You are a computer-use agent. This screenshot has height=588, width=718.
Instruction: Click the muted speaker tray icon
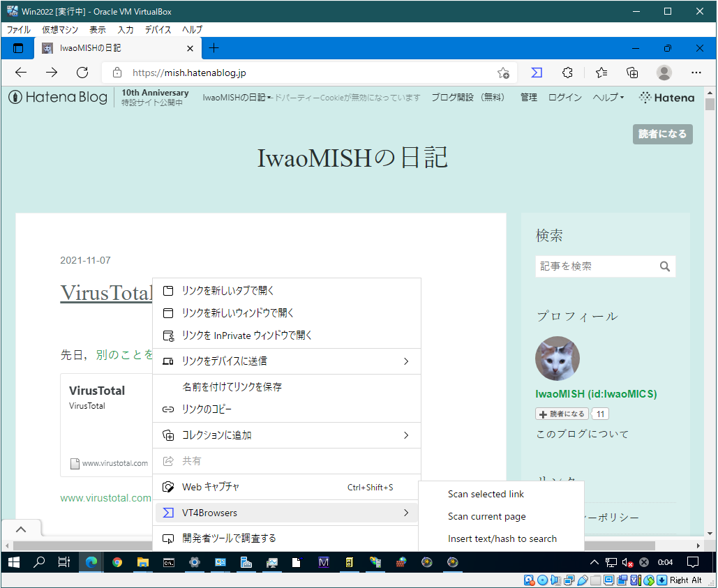click(x=627, y=562)
